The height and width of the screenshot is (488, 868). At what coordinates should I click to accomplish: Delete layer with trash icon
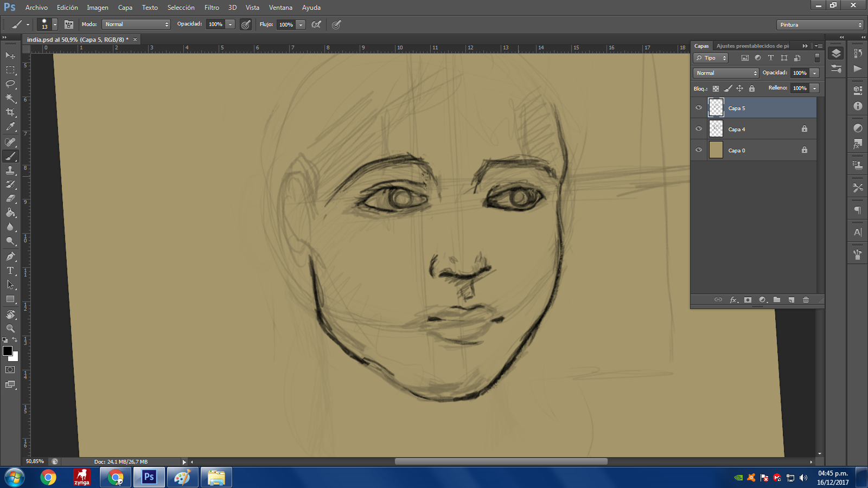806,300
